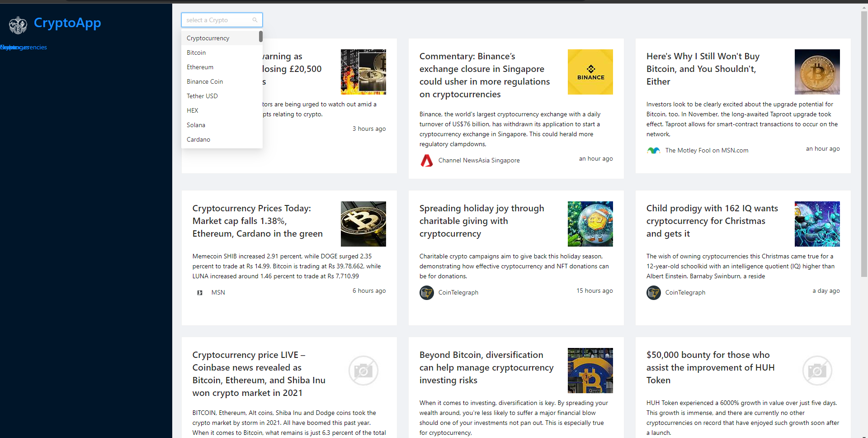Screen dimensions: 868x438
Task: Click the 'Channel NewsAsia Singapore' source name
Action: [479, 161]
